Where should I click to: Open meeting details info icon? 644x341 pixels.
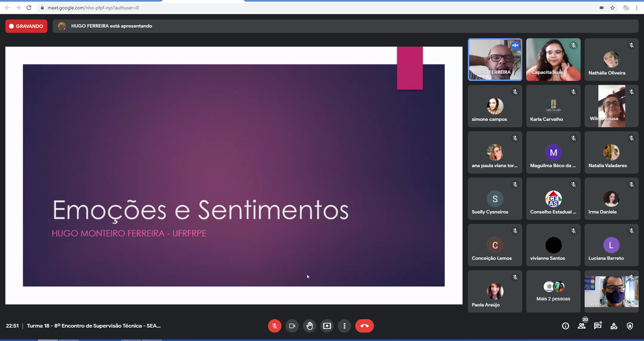566,326
